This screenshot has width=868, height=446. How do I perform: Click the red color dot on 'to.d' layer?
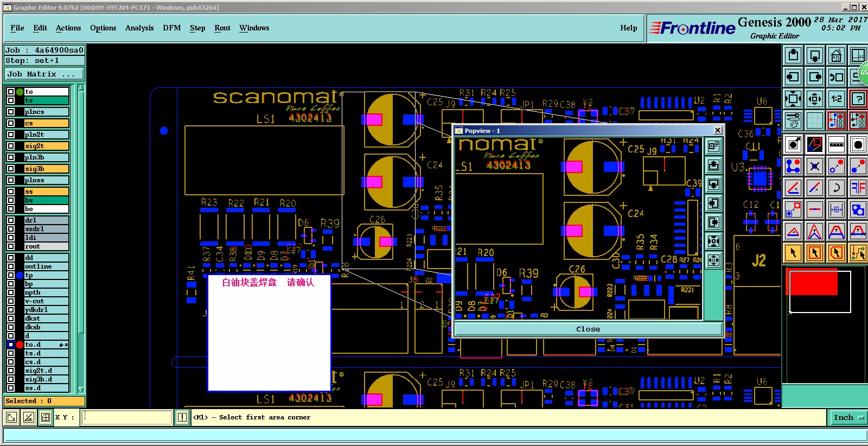coord(20,345)
